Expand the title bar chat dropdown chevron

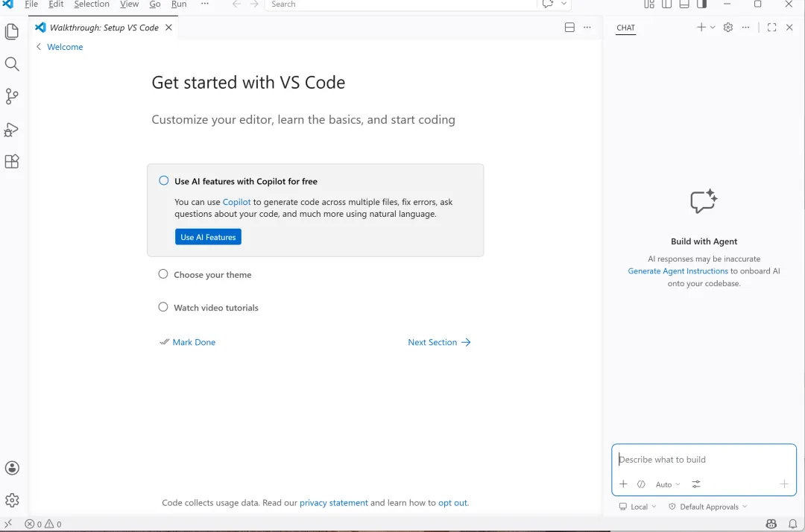pos(563,4)
